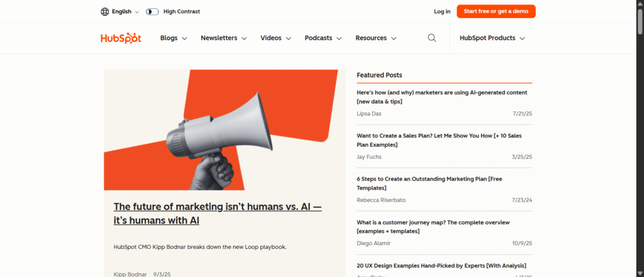This screenshot has width=644, height=277.
Task: Expand the Resources menu
Action: [375, 38]
